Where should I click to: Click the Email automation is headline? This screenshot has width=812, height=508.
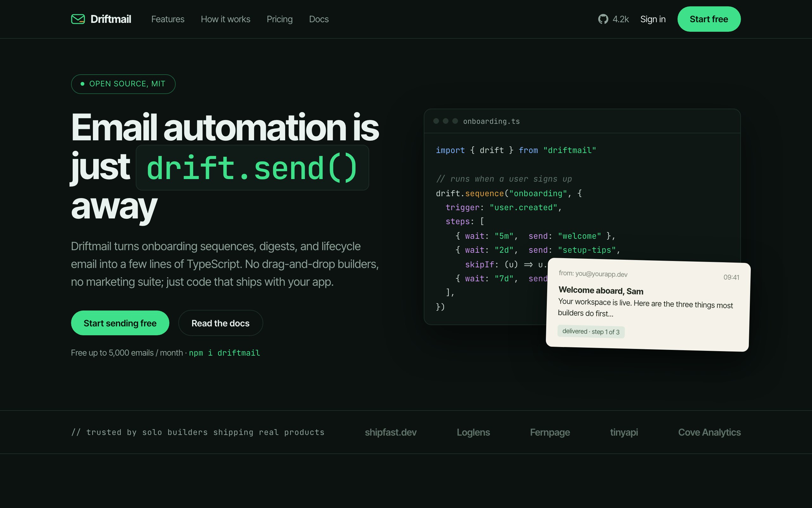click(225, 128)
